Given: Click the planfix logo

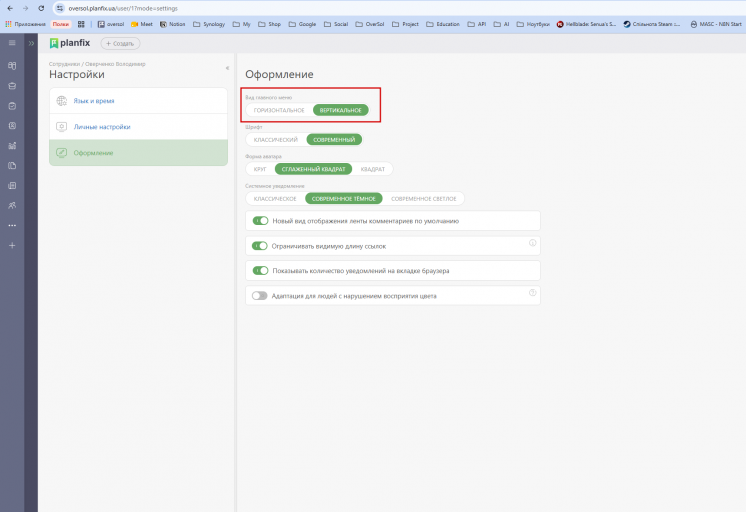Looking at the screenshot, I should [70, 43].
